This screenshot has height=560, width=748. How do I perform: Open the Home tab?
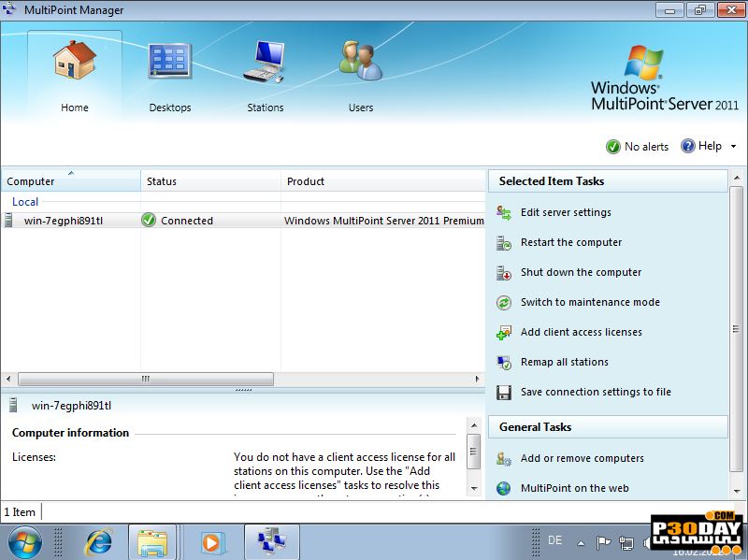point(75,76)
